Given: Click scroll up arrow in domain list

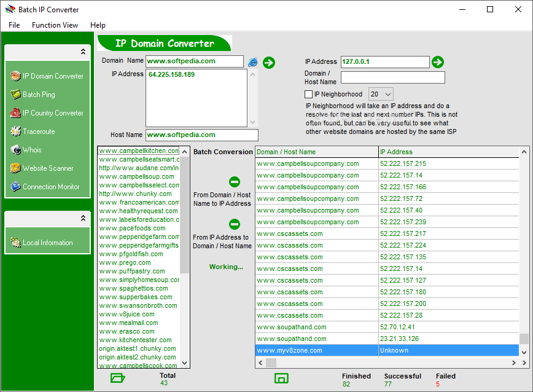Looking at the screenshot, I should tap(185, 152).
